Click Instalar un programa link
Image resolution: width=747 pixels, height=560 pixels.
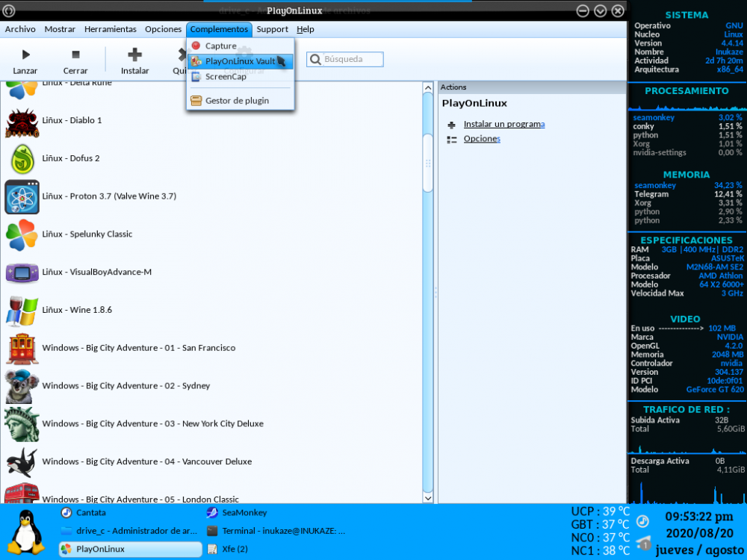(x=503, y=124)
